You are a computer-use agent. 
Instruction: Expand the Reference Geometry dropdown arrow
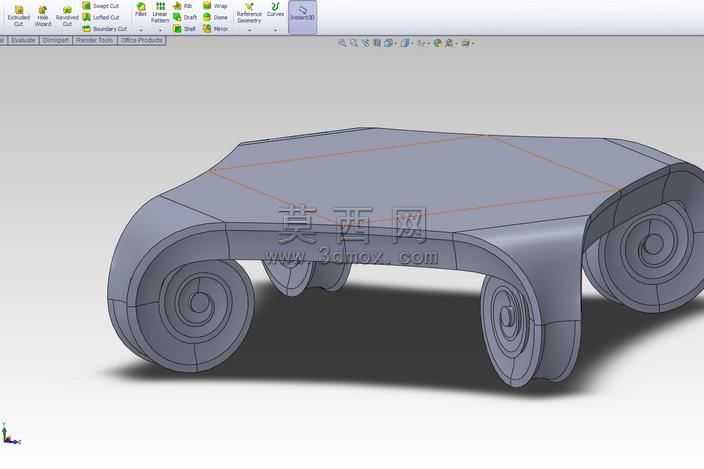click(249, 30)
